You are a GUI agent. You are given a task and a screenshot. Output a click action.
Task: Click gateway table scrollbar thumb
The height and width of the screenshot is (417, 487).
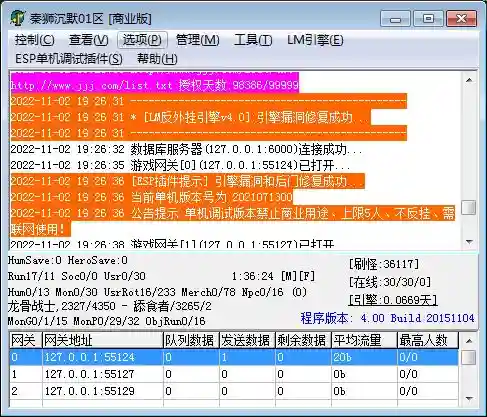tap(469, 358)
